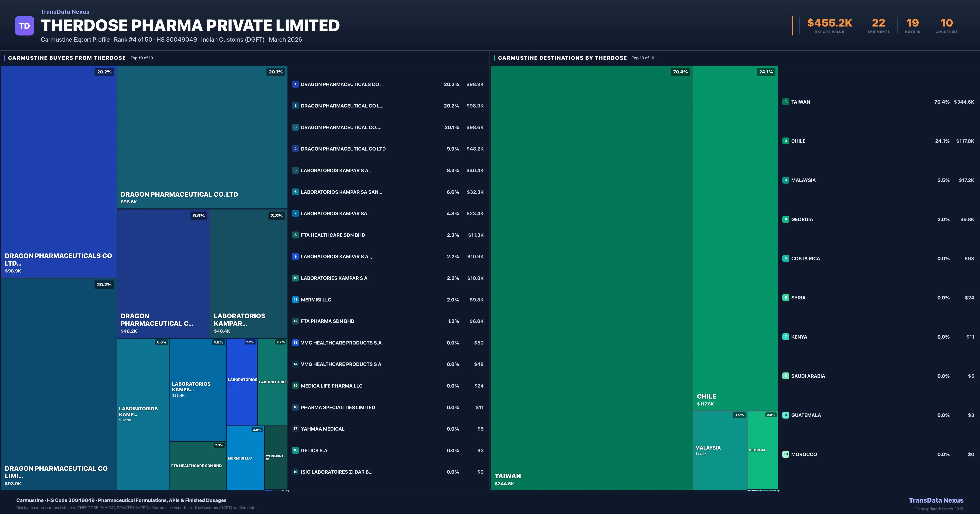
Task: Click rank 11 badge beside Mermisi LLC
Action: click(295, 300)
